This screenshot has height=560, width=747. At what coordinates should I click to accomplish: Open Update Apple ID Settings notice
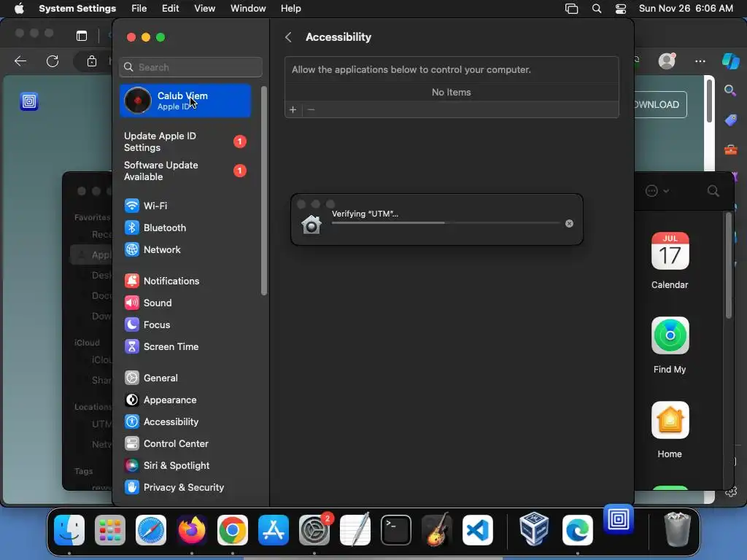click(x=185, y=142)
